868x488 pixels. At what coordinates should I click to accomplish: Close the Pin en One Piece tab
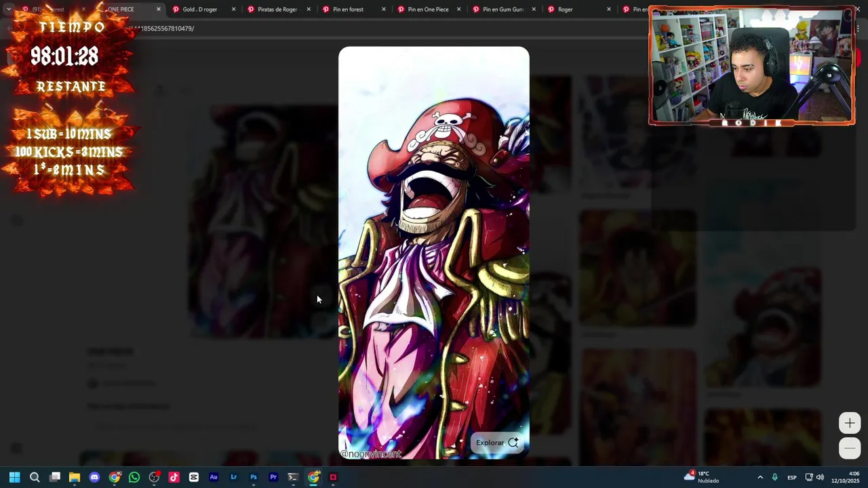point(458,9)
